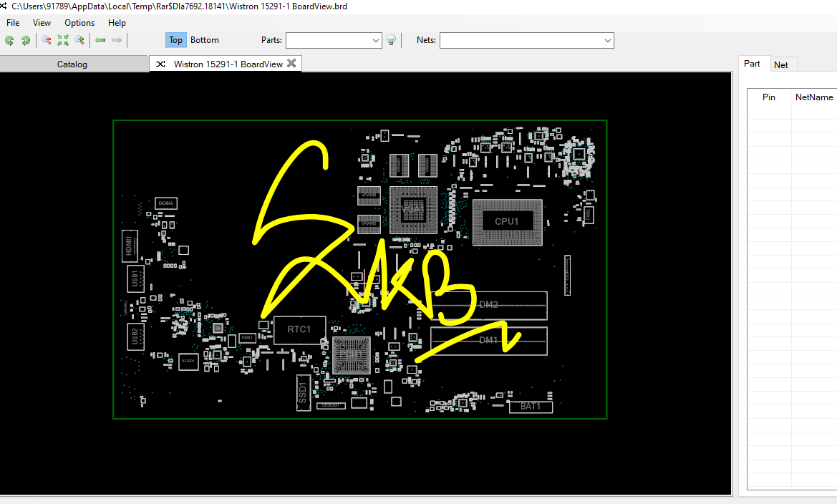
Task: Select the CPU1 component on board
Action: coord(507,222)
